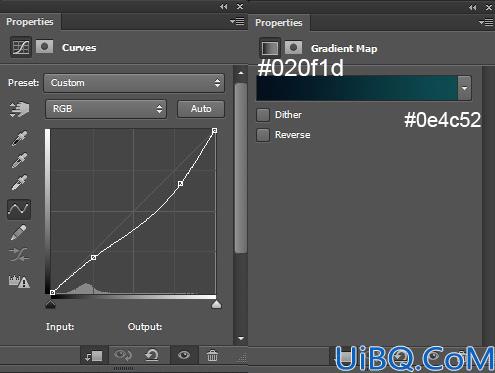The image size is (495, 373).
Task: Select the upper-middle curve control point
Action: pyautogui.click(x=180, y=183)
